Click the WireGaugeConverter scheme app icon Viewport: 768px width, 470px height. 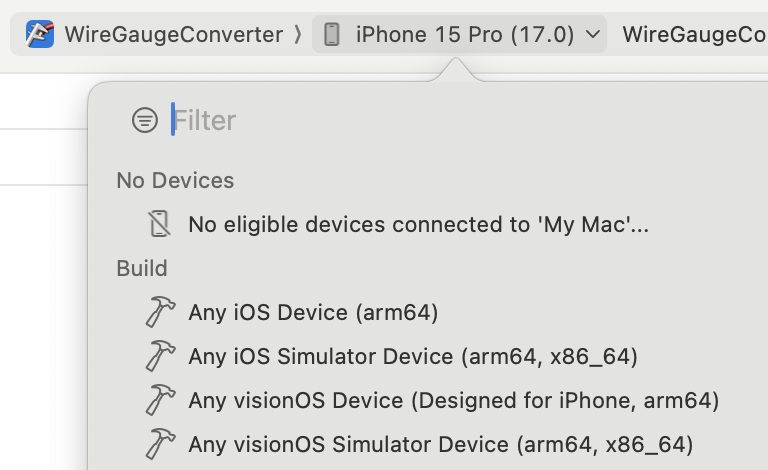[x=40, y=34]
